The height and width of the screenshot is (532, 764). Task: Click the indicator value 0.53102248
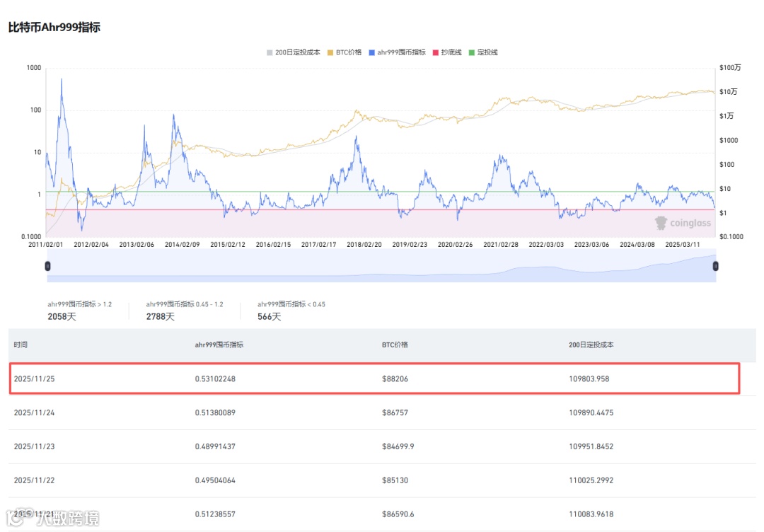pyautogui.click(x=215, y=379)
